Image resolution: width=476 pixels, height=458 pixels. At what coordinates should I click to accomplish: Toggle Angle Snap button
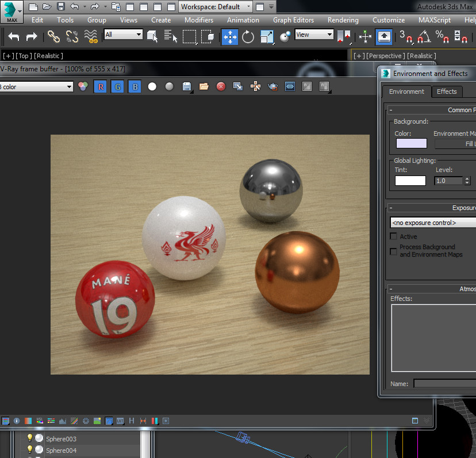pos(424,37)
